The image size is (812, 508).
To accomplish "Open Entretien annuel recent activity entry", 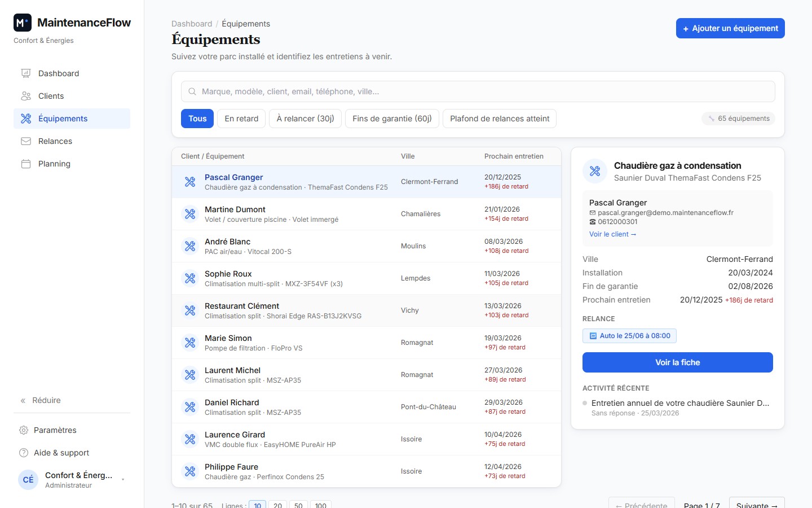I will tap(680, 403).
